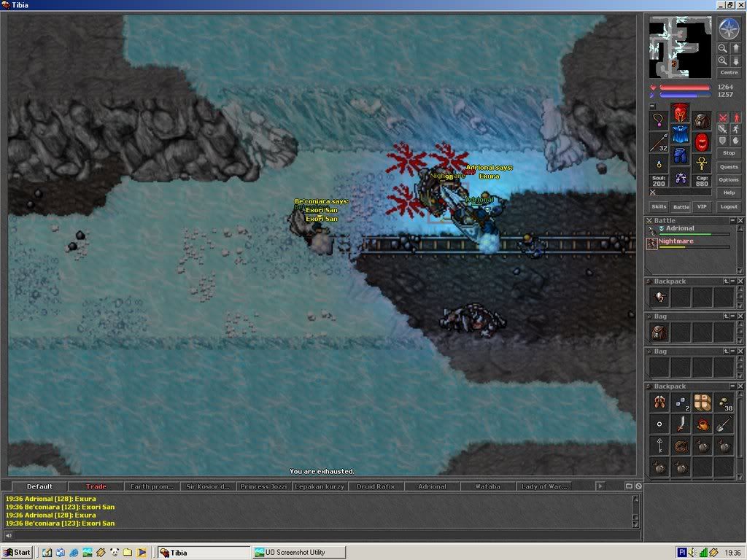This screenshot has width=747, height=560.
Task: Click the Windows Start button
Action: 17,553
